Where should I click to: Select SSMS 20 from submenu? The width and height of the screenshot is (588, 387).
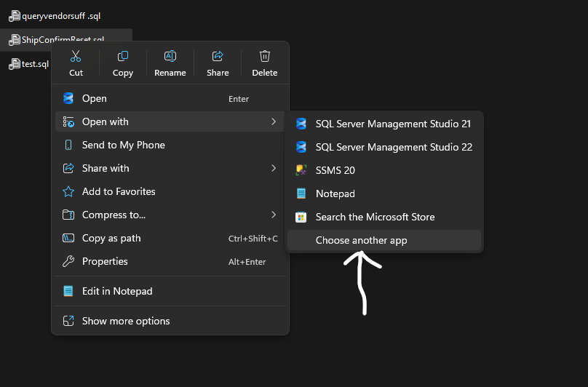pyautogui.click(x=335, y=170)
